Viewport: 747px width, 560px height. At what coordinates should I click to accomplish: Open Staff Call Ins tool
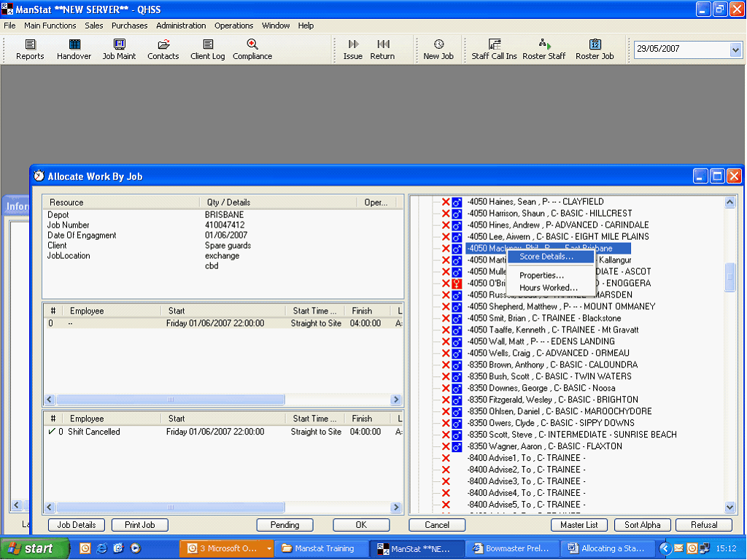(x=494, y=45)
